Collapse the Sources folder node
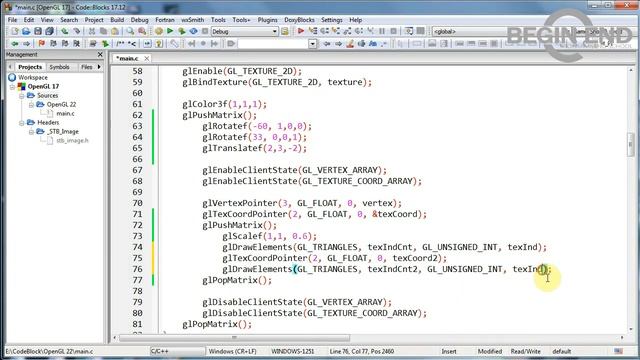The image size is (640, 360). pos(22,96)
